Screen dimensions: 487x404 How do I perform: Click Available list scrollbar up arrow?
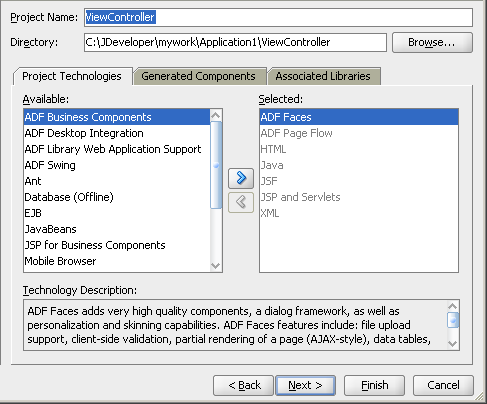[x=216, y=115]
